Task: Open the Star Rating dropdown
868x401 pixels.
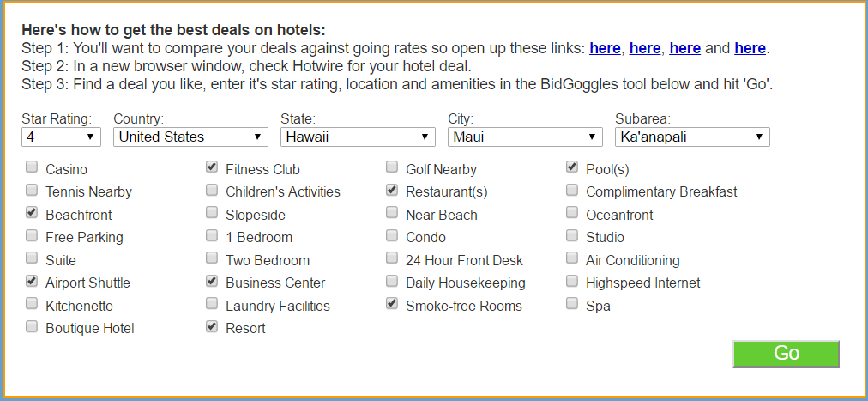Action: (61, 137)
